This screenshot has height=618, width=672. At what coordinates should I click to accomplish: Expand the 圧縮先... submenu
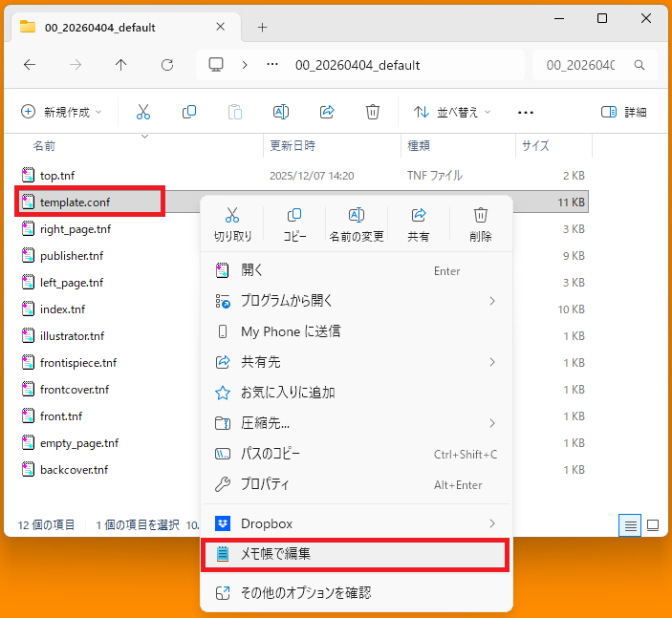tap(492, 423)
